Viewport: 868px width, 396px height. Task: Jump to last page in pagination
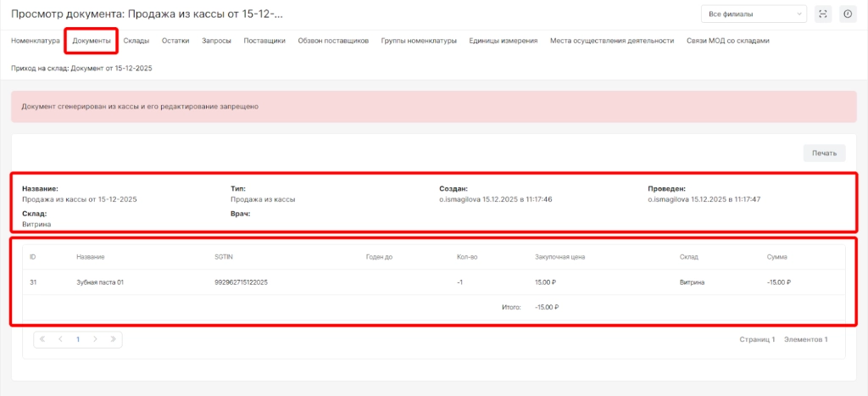coord(113,339)
